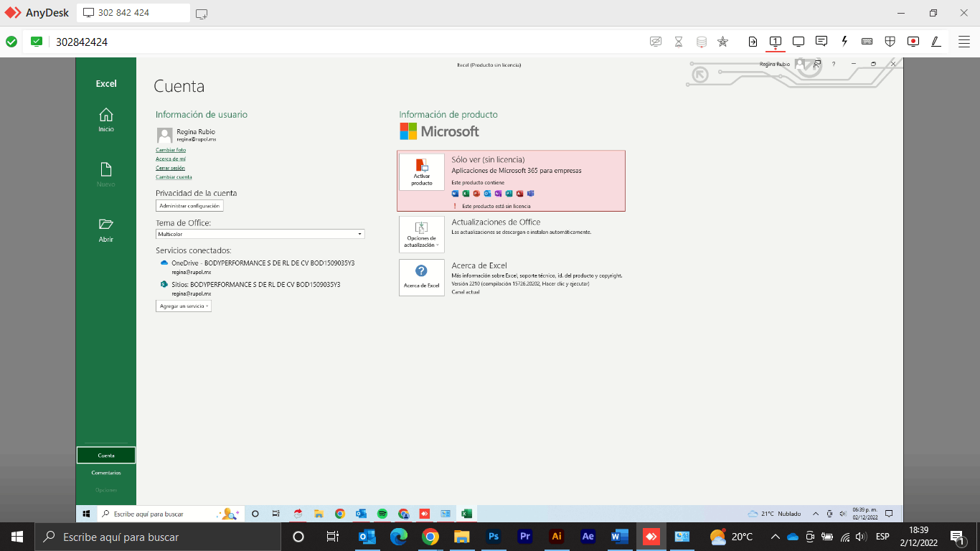Click ESP language indicator
Screen dimensions: 980x551
[882, 537]
